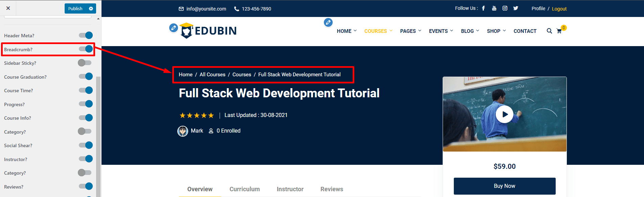Click the edit pencil beside Edubin logo
Screen dimensions: 644x197
click(173, 28)
